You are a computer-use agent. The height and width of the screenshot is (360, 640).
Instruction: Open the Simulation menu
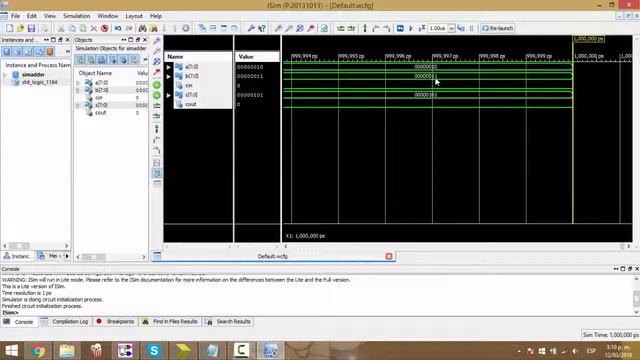coord(77,16)
